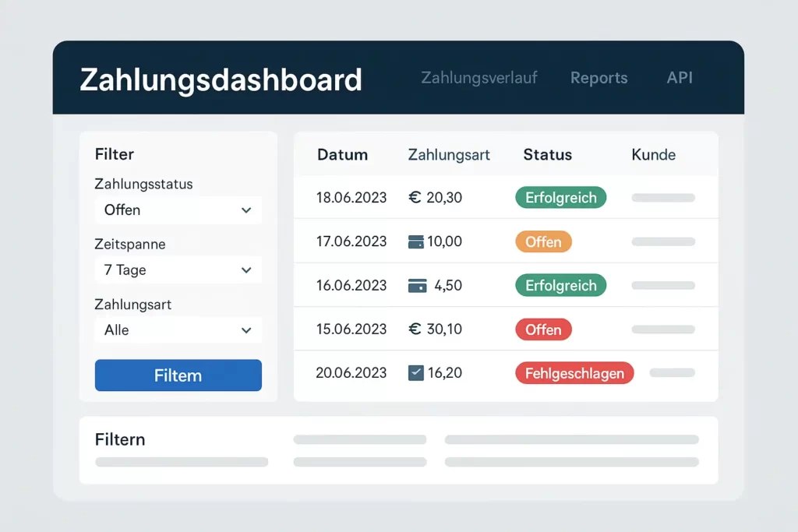Select the date 16.06.2023
Image resolution: width=798 pixels, height=532 pixels.
pyautogui.click(x=351, y=285)
